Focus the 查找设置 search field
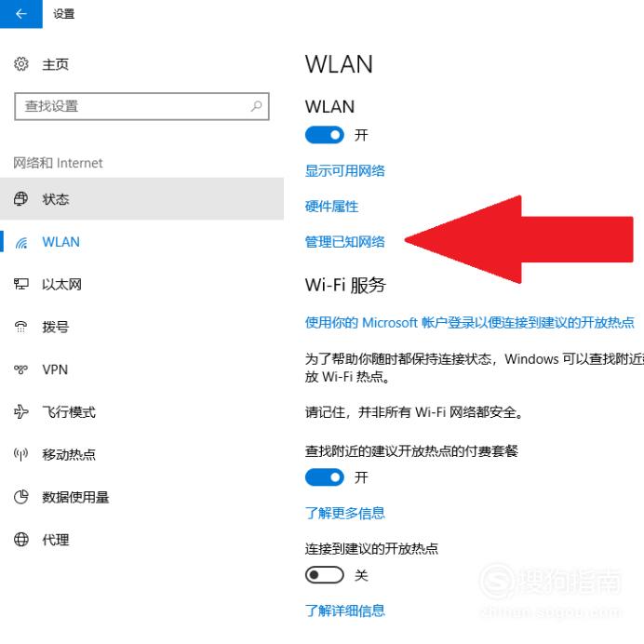The width and height of the screenshot is (644, 644). tap(141, 106)
